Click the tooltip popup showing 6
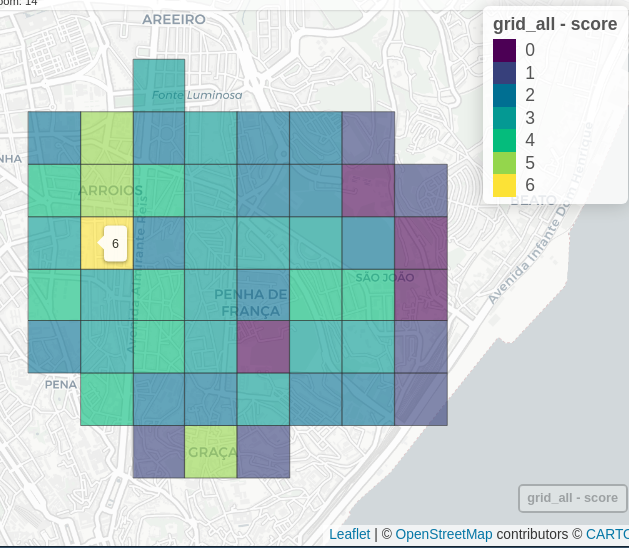 pyautogui.click(x=115, y=243)
